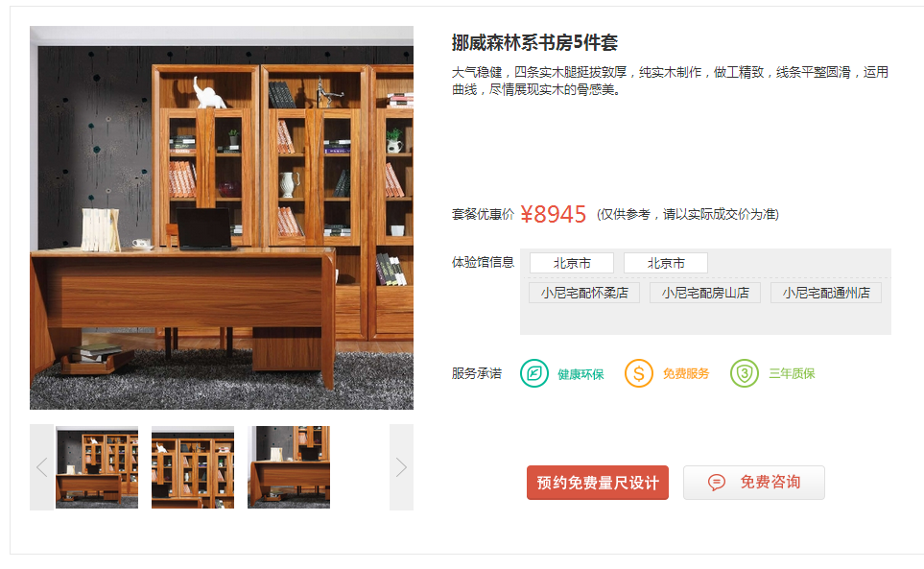This screenshot has height=569, width=924.
Task: Click the 挪威森林系书房5件套 product title
Action: click(534, 42)
